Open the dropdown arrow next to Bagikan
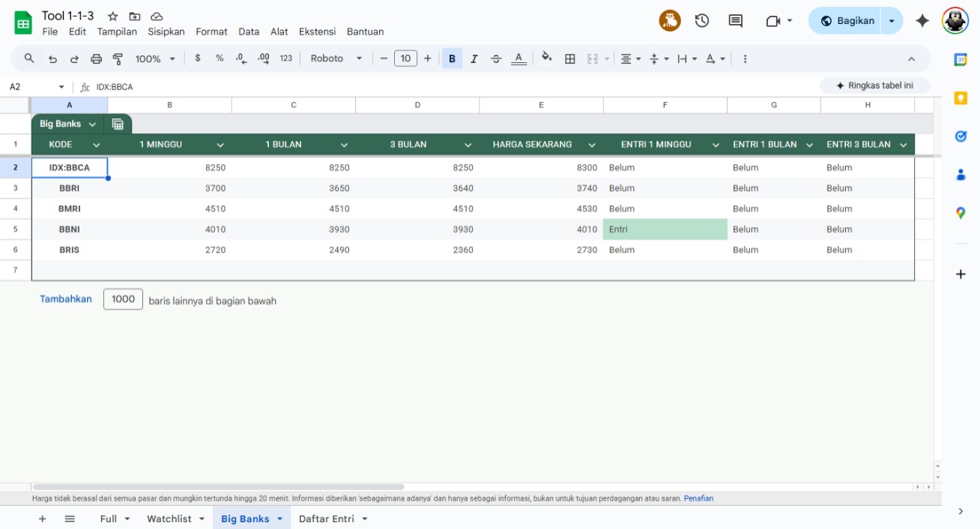This screenshot has height=529, width=980. click(892, 21)
